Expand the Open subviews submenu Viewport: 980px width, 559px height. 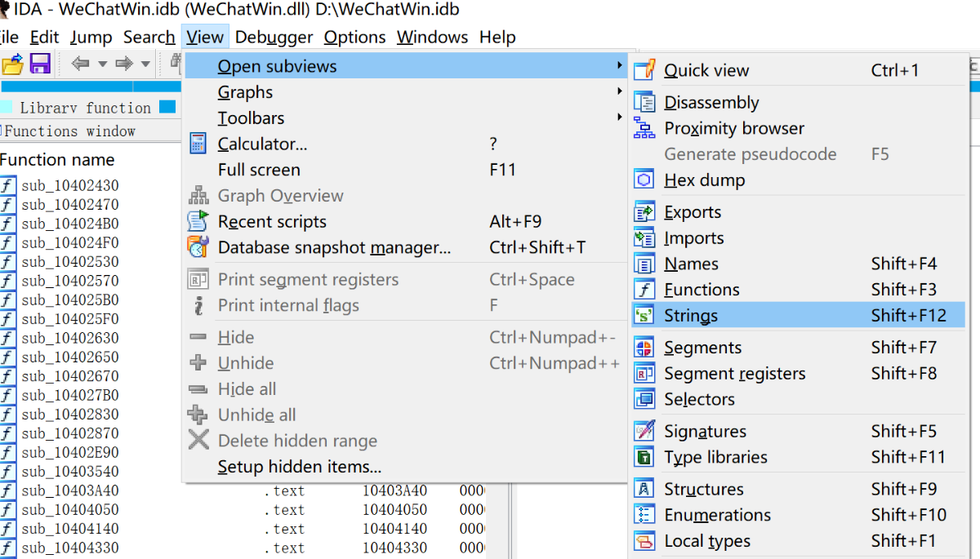405,66
